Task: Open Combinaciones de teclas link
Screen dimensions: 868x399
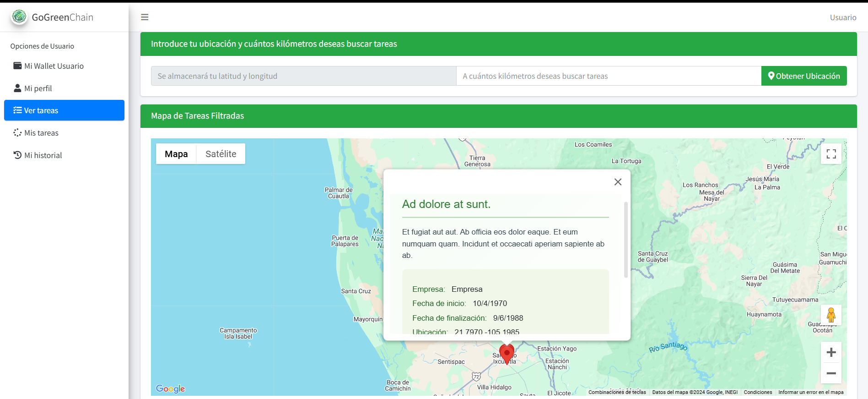Action: (x=617, y=392)
